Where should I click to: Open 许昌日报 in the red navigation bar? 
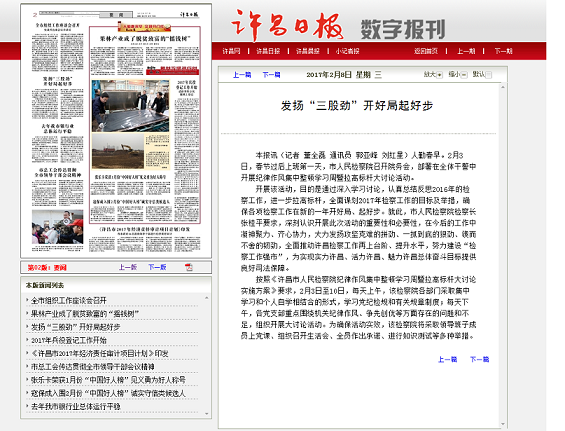(x=268, y=51)
